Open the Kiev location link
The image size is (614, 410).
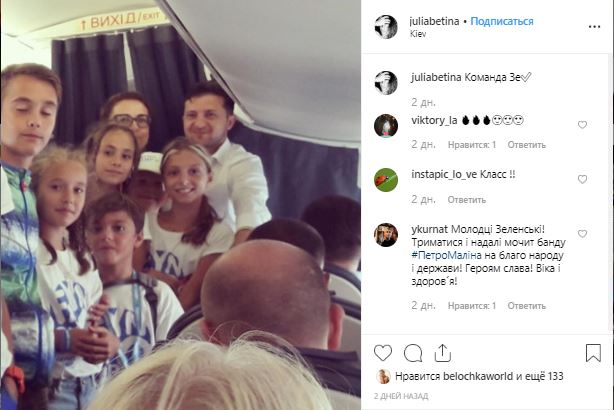(x=418, y=34)
